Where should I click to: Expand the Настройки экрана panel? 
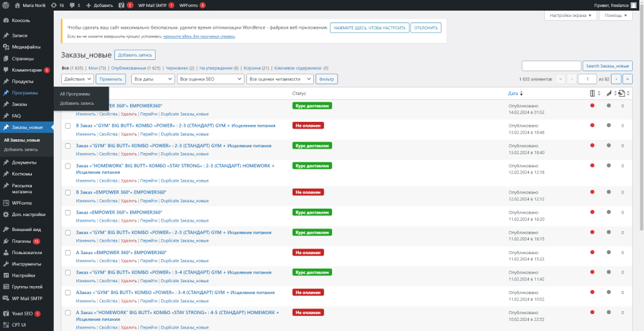click(571, 16)
